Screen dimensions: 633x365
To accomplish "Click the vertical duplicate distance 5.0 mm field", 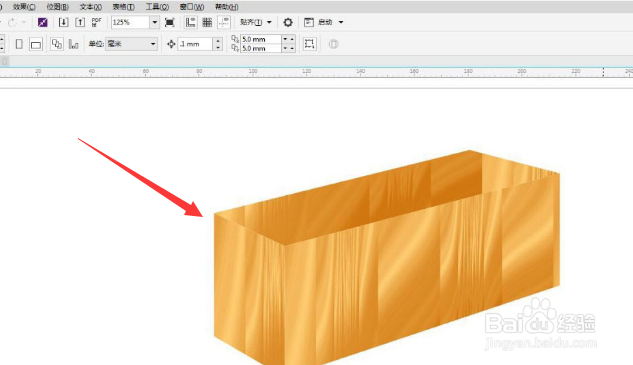I will tap(261, 48).
